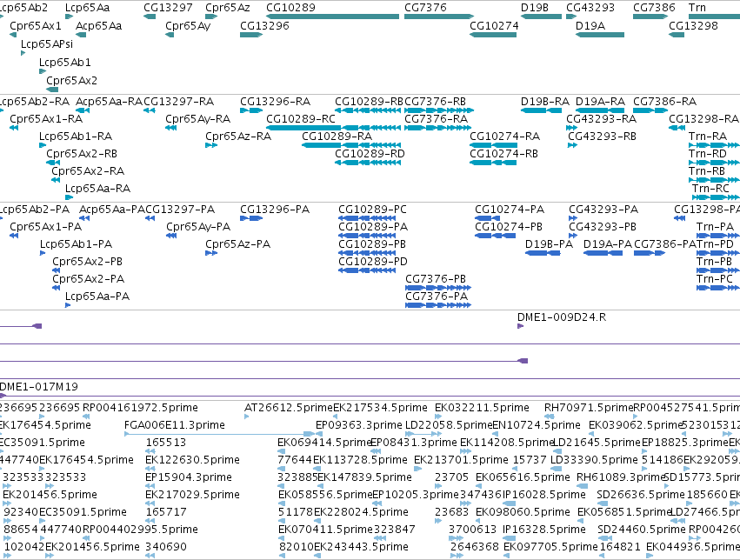The image size is (740, 560).
Task: Click the CG13297 gene label
Action: (x=168, y=8)
